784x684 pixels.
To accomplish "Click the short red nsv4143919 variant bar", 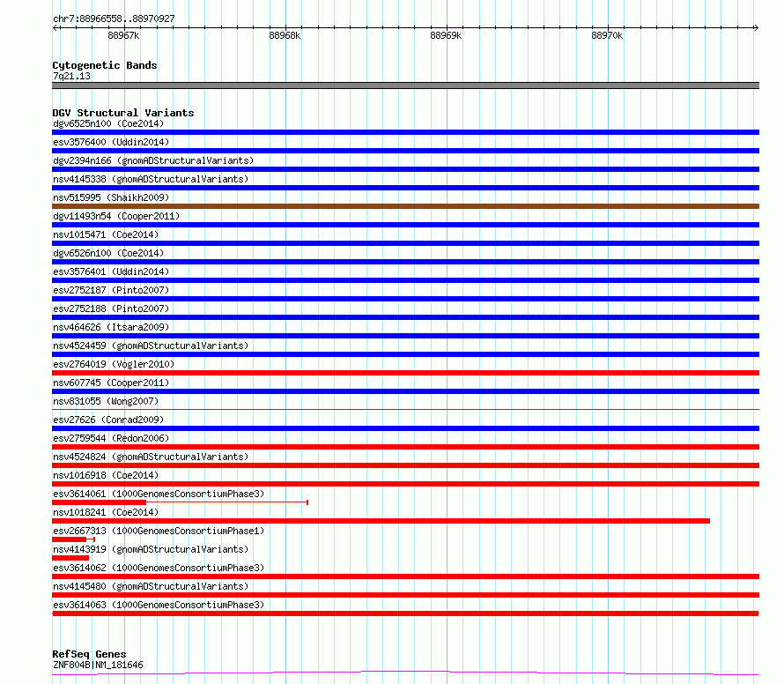I will (70, 558).
